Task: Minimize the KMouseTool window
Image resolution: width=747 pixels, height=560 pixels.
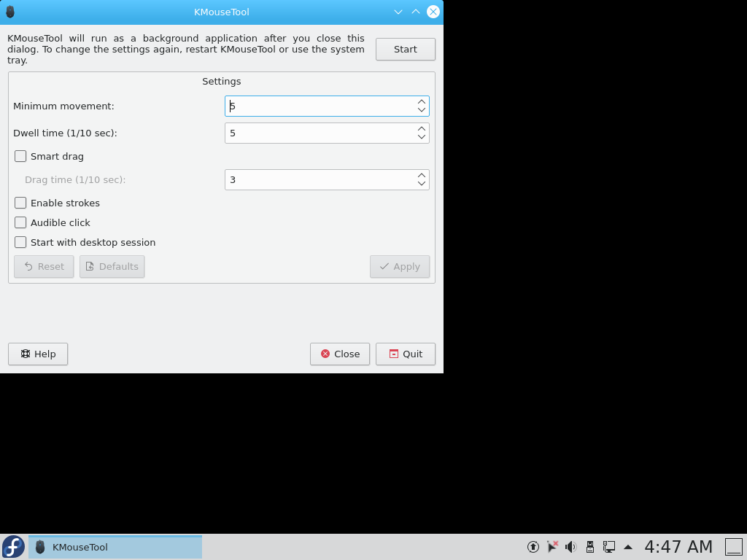Action: coord(398,12)
